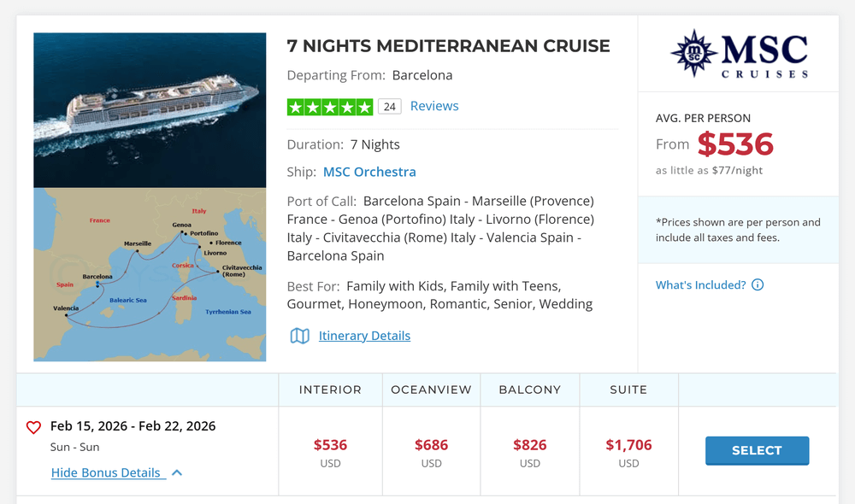
Task: Click the 7 Nights Mediterranean Cruise title
Action: 448,46
